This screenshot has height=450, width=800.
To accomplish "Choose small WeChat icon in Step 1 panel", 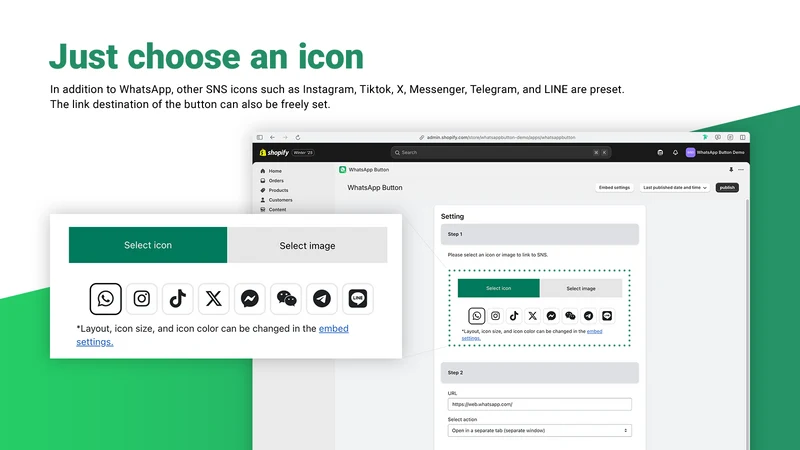I will (570, 316).
